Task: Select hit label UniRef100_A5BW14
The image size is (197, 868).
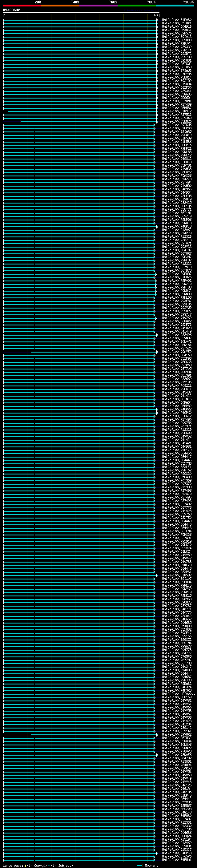Action: 176,78
